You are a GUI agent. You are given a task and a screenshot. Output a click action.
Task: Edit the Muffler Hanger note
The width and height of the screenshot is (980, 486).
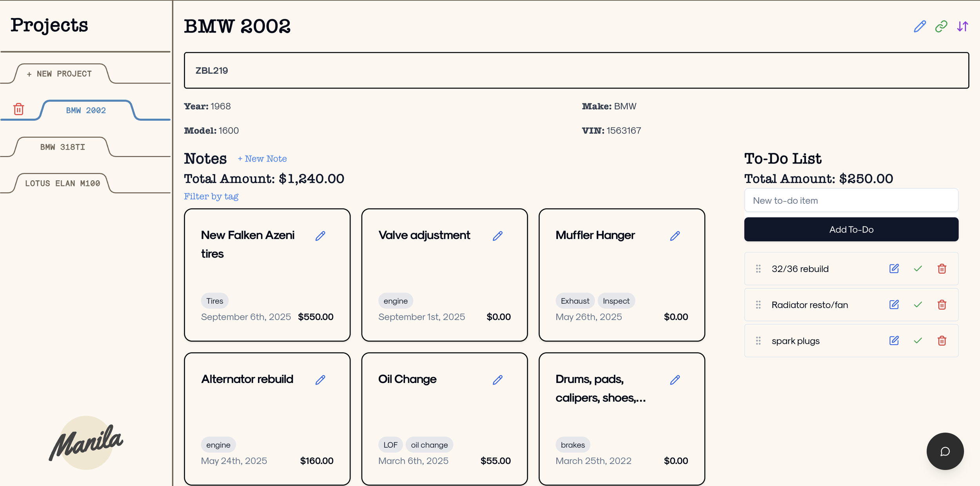pos(675,236)
